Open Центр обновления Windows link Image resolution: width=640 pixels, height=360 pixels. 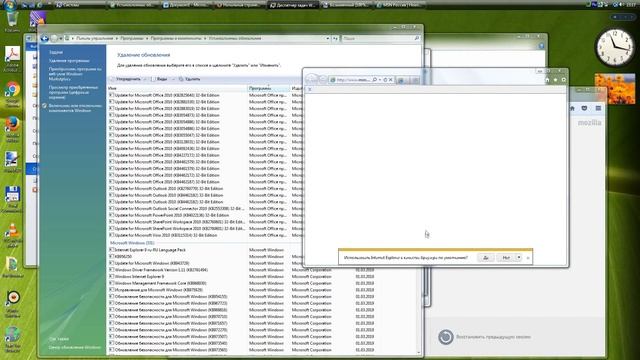click(x=75, y=347)
